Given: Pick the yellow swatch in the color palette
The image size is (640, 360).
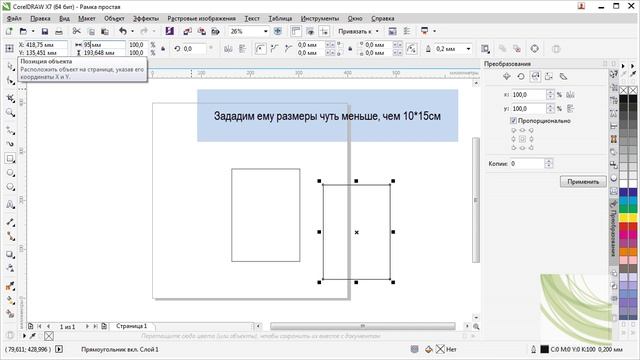Looking at the screenshot, I should click(624, 217).
